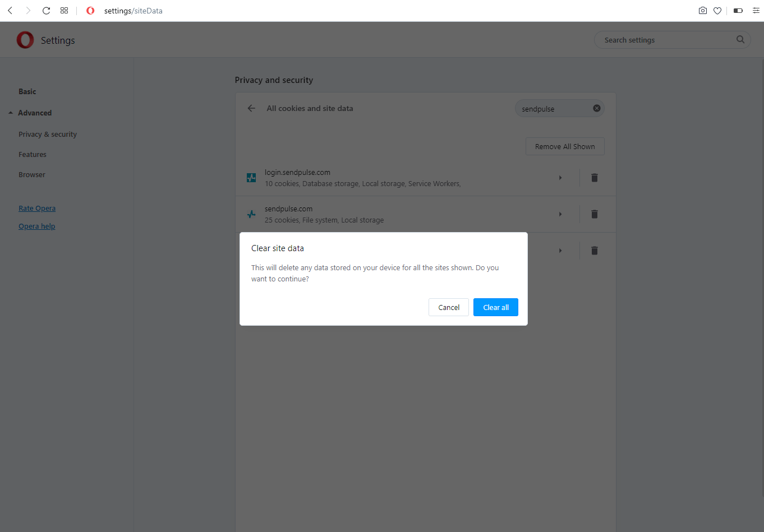Clear the sendpulse search filter
764x532 pixels.
597,109
